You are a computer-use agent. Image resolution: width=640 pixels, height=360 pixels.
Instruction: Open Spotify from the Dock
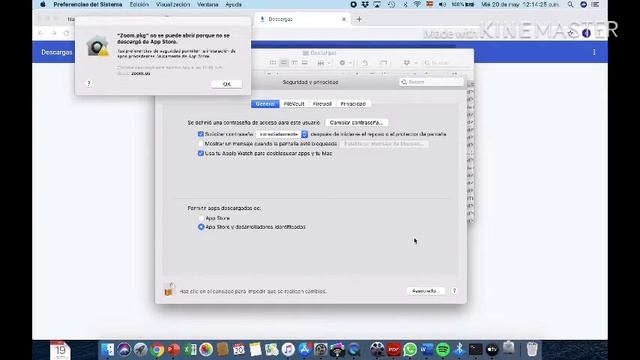point(443,350)
